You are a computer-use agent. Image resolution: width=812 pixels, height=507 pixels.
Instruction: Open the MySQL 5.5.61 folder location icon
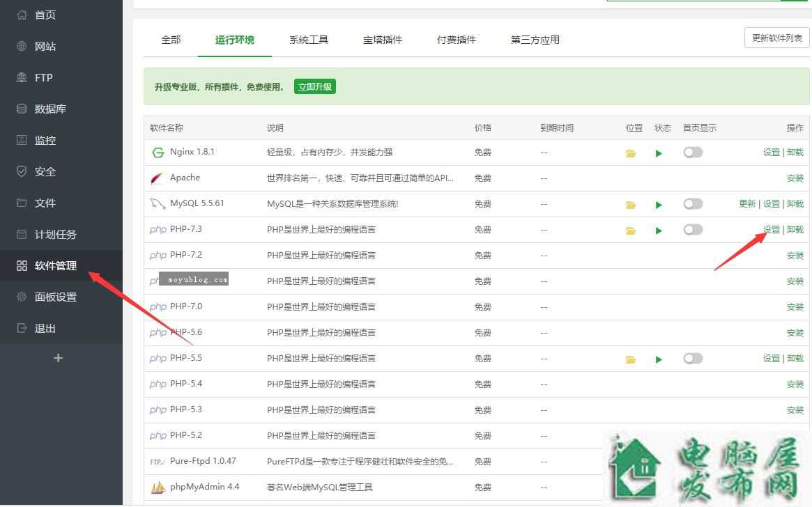tap(630, 205)
